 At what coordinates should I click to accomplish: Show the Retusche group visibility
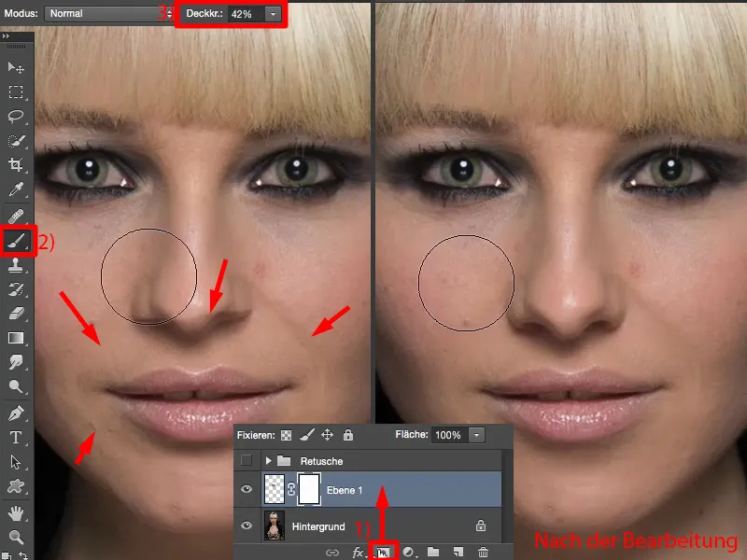point(247,459)
